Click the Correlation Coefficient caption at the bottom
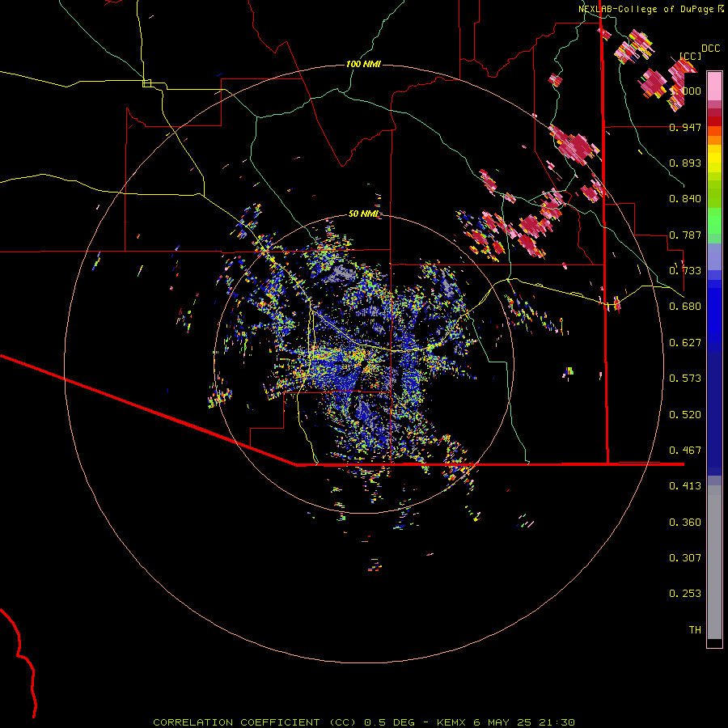 363,722
